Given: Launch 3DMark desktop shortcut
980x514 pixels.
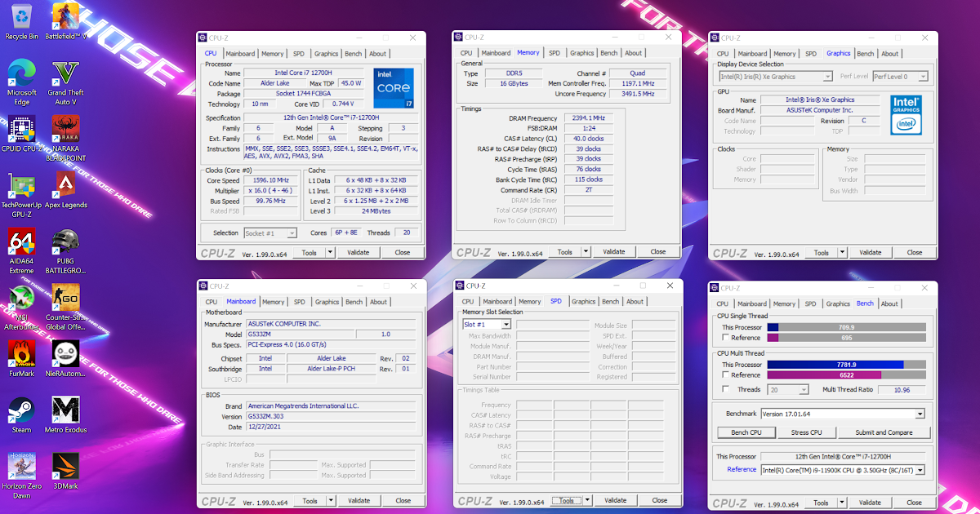Looking at the screenshot, I should pyautogui.click(x=65, y=472).
